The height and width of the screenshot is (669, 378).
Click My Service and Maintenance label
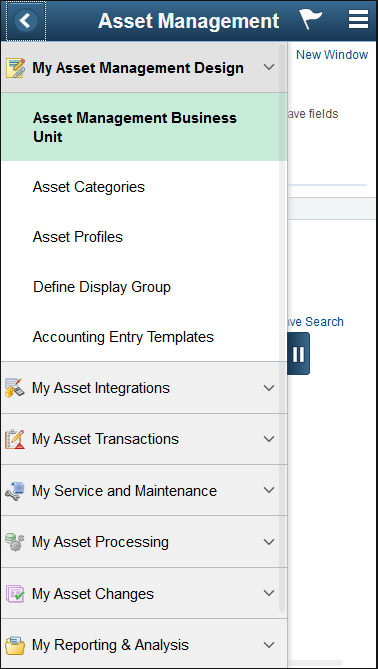tap(125, 491)
